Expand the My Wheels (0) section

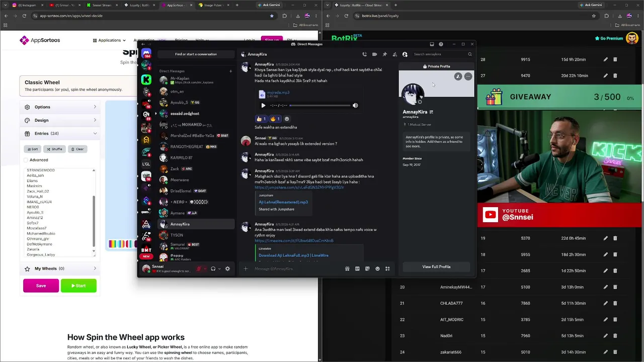60,269
